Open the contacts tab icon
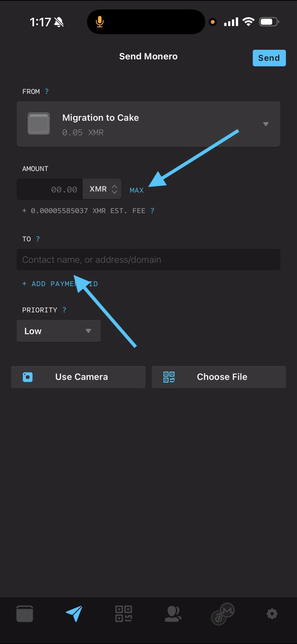The image size is (297, 644). click(x=173, y=613)
